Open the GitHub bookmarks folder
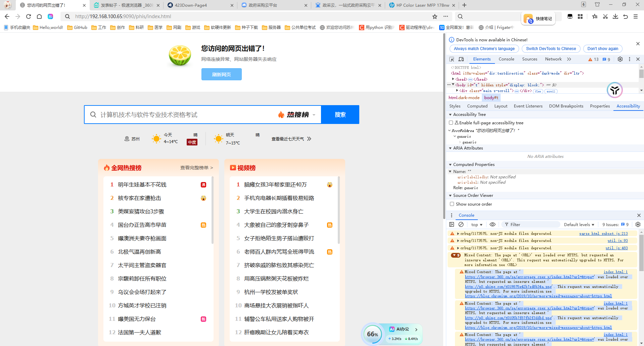This screenshot has height=346, width=644. click(77, 28)
